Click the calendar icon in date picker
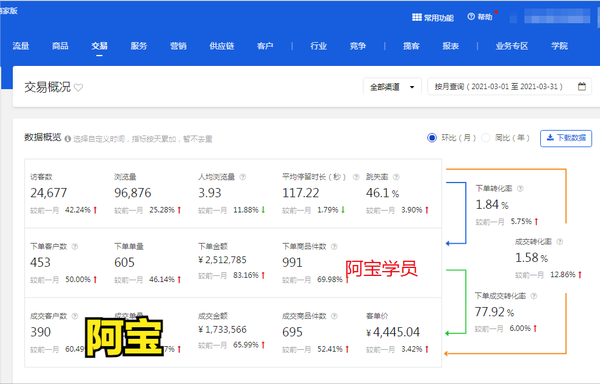600x384 pixels. coord(582,87)
